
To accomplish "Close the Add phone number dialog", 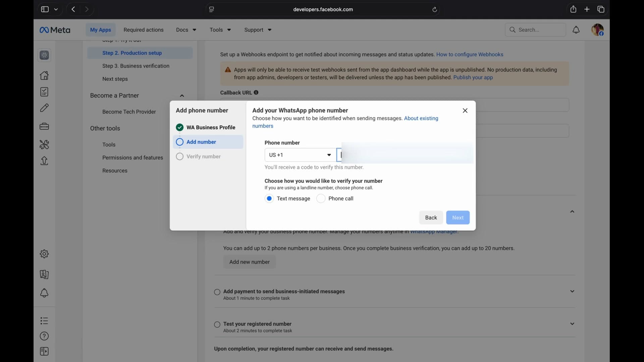I will click(x=465, y=111).
